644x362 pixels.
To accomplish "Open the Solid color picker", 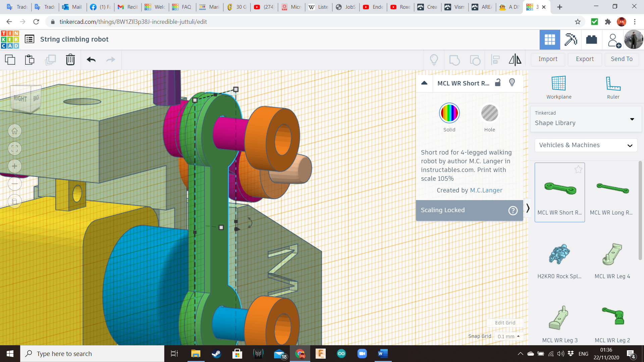I will (x=449, y=113).
